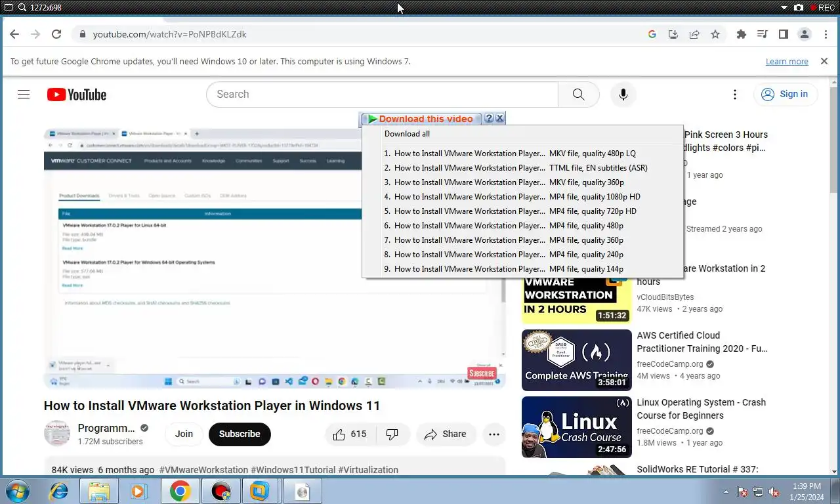Viewport: 840px width, 504px height.
Task: Select MP4 file quality 480p
Action: (x=522, y=226)
